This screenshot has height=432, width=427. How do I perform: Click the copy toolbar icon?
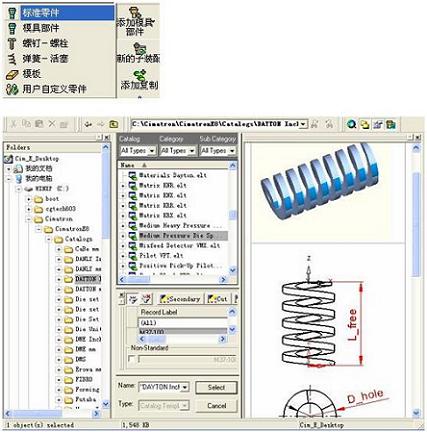[27, 124]
